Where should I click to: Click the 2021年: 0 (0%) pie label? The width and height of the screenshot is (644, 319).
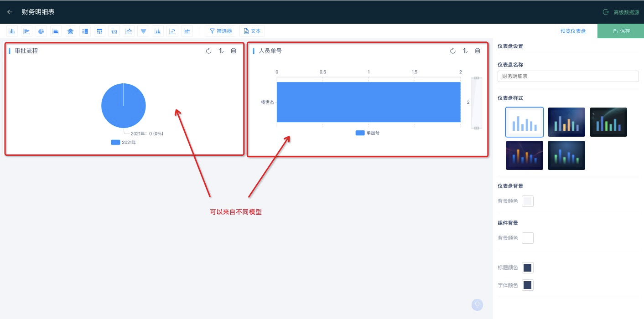(147, 134)
